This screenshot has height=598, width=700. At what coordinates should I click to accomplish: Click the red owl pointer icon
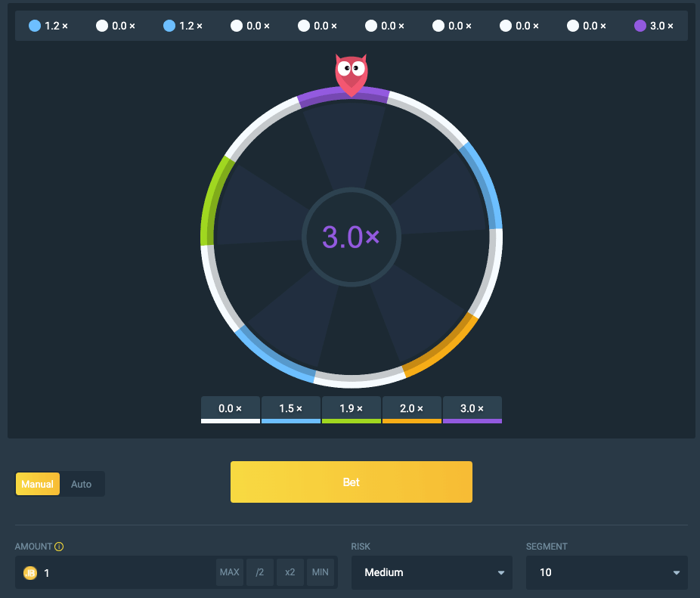tap(351, 73)
